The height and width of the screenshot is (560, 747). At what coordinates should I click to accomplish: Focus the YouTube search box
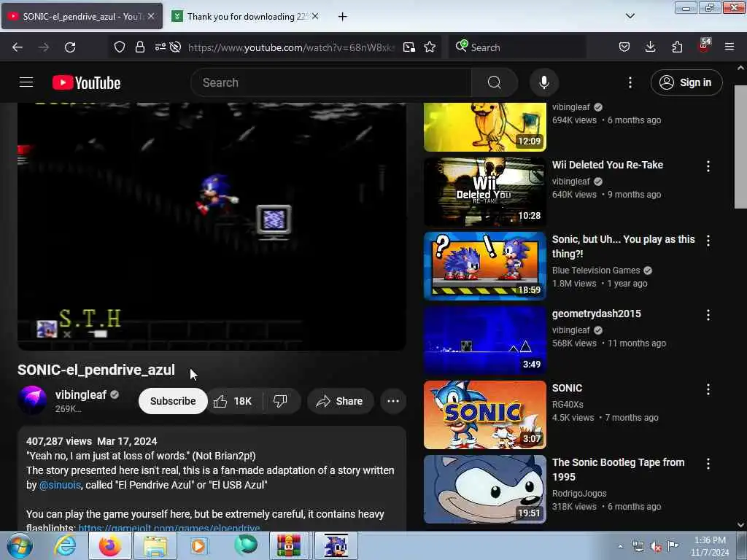pyautogui.click(x=331, y=82)
